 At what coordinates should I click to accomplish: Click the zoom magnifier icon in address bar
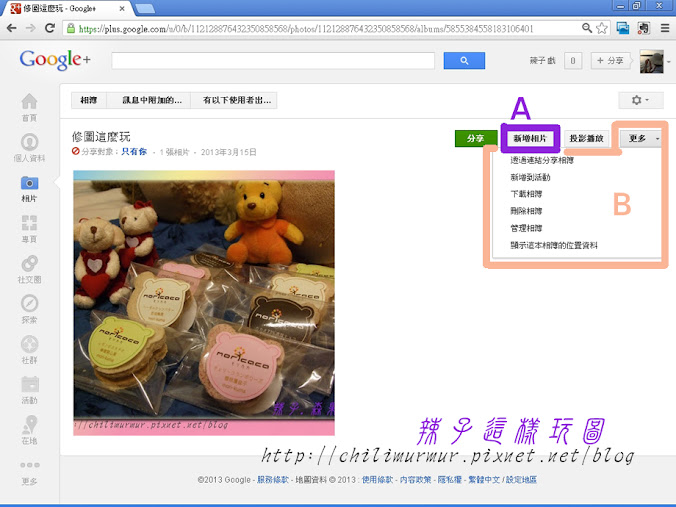(x=587, y=28)
